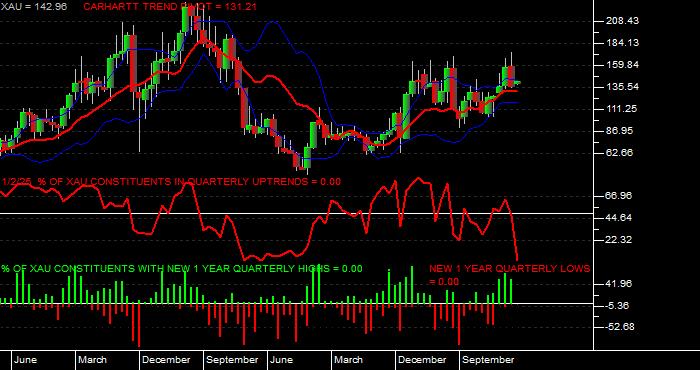Click the 86.95 price axis value
The height and width of the screenshot is (370, 700).
point(620,131)
